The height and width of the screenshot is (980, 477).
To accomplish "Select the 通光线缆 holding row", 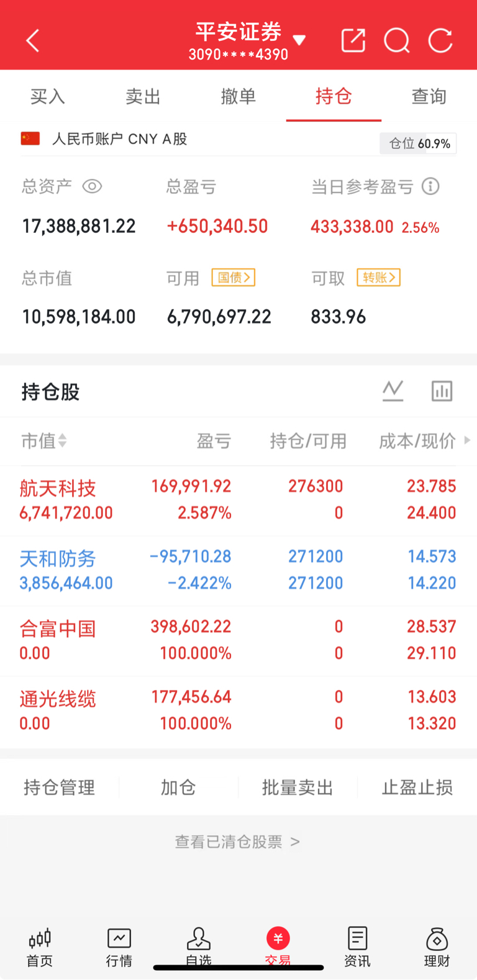I will coord(238,711).
